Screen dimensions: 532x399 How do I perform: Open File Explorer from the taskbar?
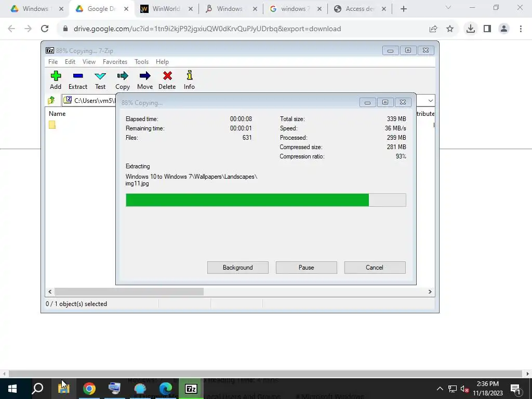(x=63, y=389)
